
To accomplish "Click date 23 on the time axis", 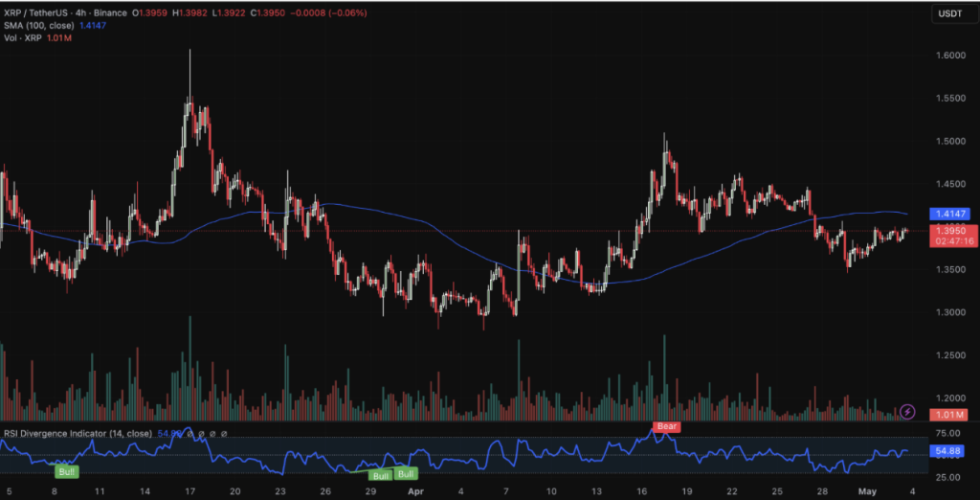I will (281, 491).
